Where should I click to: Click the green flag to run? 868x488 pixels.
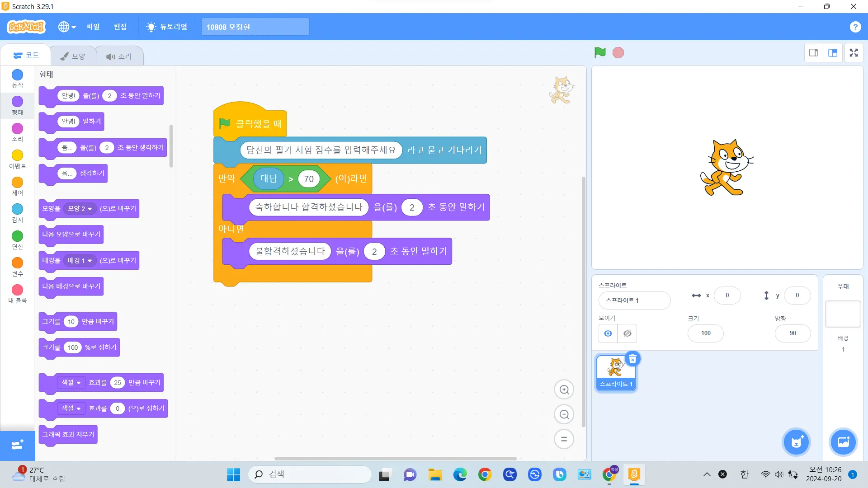pos(600,53)
